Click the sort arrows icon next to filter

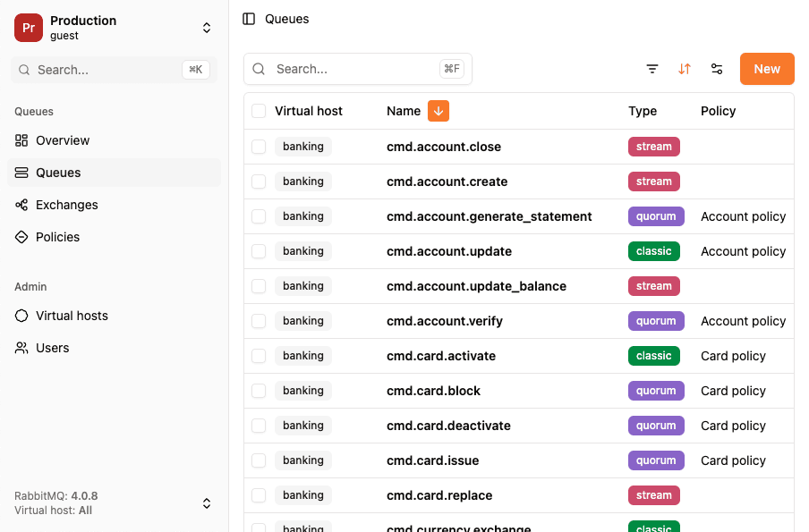coord(685,68)
